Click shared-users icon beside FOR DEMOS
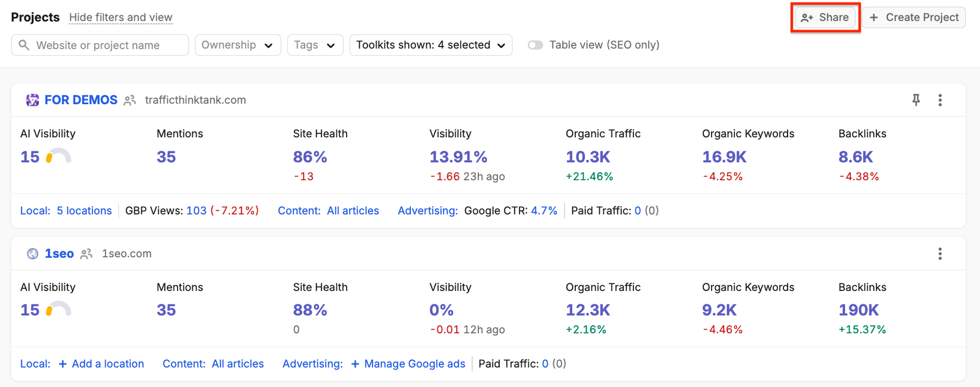Viewport: 980px width, 387px height. (x=129, y=100)
